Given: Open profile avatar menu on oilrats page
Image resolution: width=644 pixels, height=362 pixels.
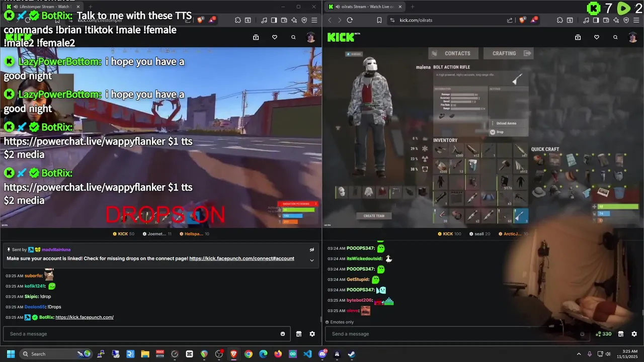Looking at the screenshot, I should 633,37.
